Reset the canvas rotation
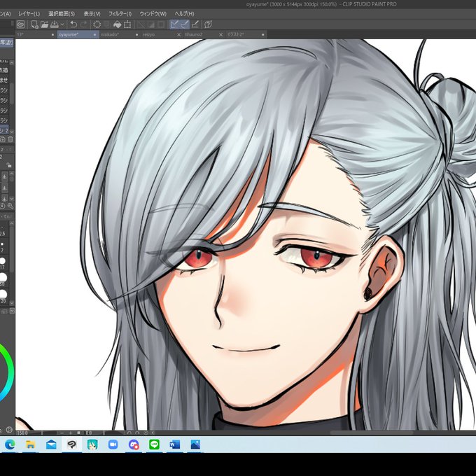Screen dimensions: 476x476 146,433
